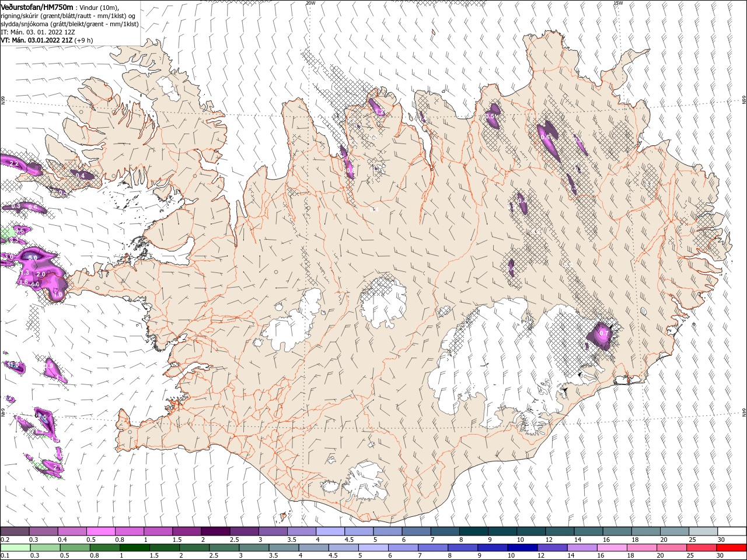The width and height of the screenshot is (747, 560).
Task: Select the pale mint-green swatch labeled 0.1
Action: tap(15, 548)
